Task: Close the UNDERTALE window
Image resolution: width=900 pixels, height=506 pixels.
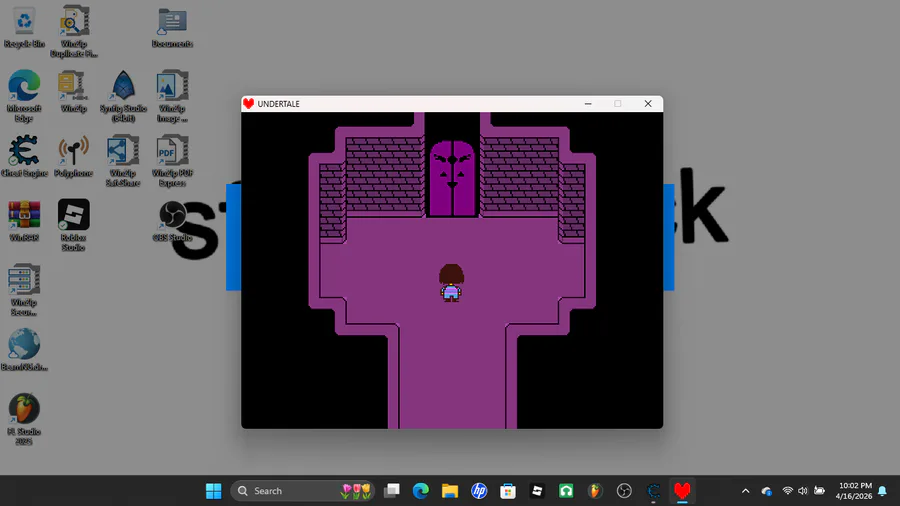Action: (x=648, y=104)
